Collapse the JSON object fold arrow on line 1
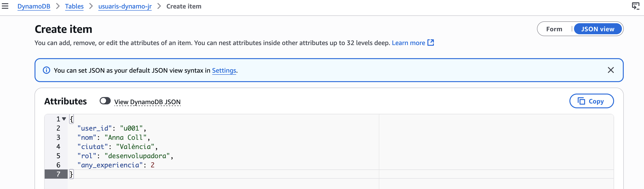Viewport: 644px width, 189px height. coord(64,119)
